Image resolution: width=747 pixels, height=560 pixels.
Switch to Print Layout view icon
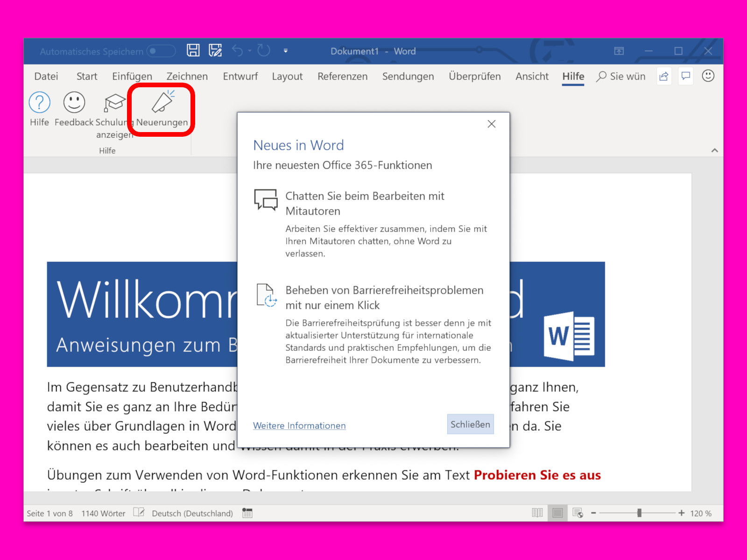click(x=557, y=513)
